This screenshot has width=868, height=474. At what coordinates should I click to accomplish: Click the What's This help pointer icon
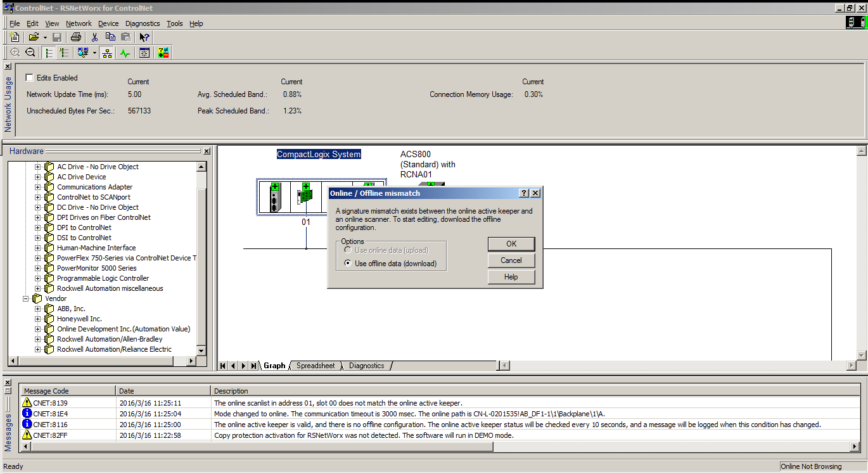144,37
